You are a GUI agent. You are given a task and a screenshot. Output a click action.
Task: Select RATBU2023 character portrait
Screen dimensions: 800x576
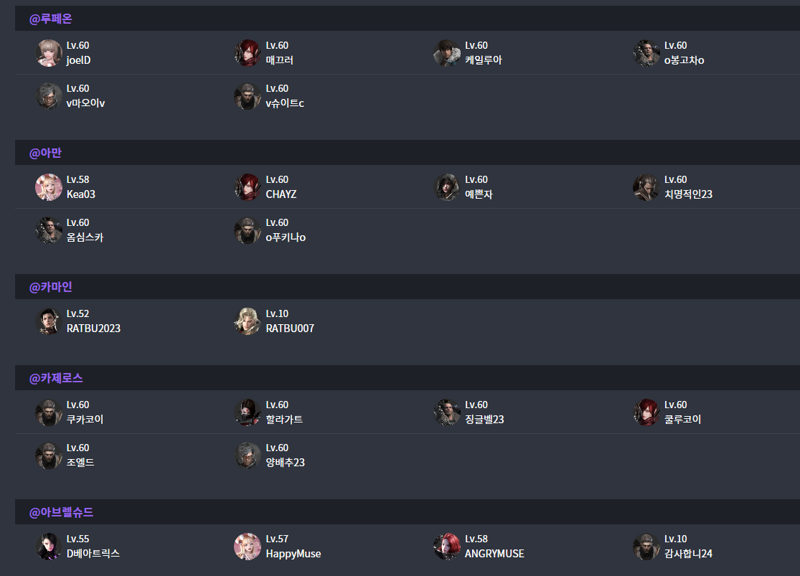(49, 321)
